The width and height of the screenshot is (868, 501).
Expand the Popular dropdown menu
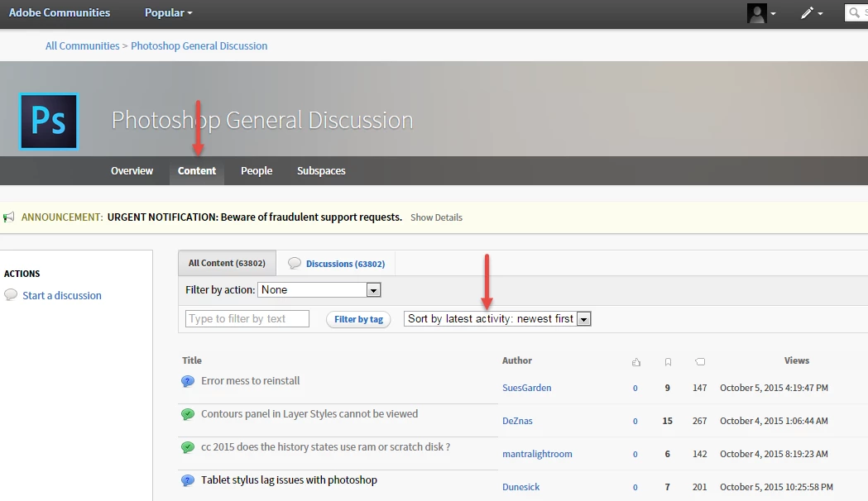coord(168,12)
